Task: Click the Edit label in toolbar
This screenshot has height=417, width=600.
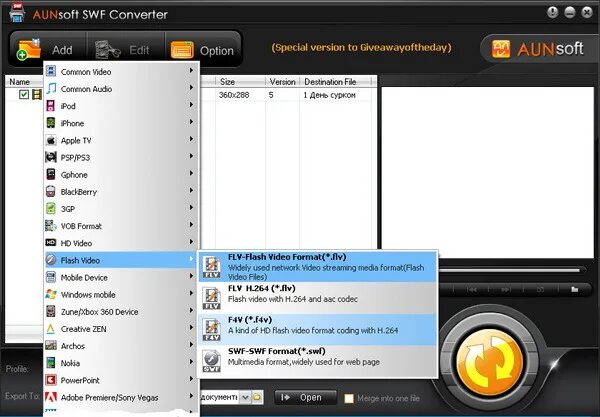Action: pos(139,50)
